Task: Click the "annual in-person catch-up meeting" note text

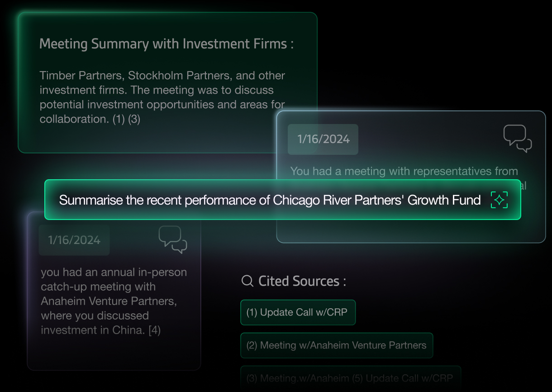Action: 114,279
